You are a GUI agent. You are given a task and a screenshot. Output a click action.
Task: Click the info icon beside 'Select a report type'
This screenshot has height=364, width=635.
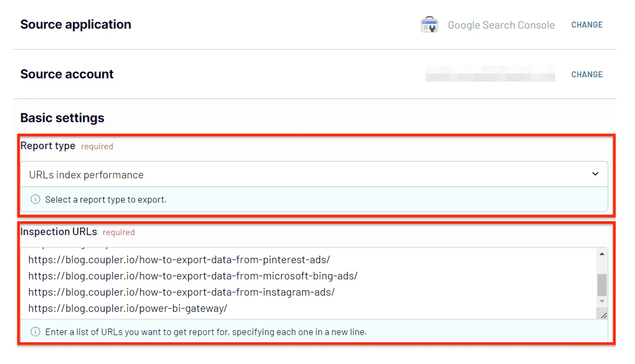(x=35, y=199)
